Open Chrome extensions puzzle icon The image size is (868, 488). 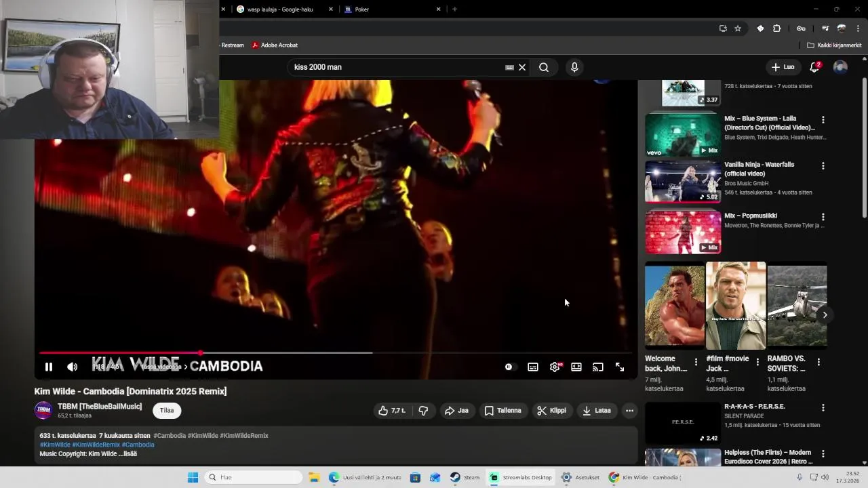(x=777, y=28)
